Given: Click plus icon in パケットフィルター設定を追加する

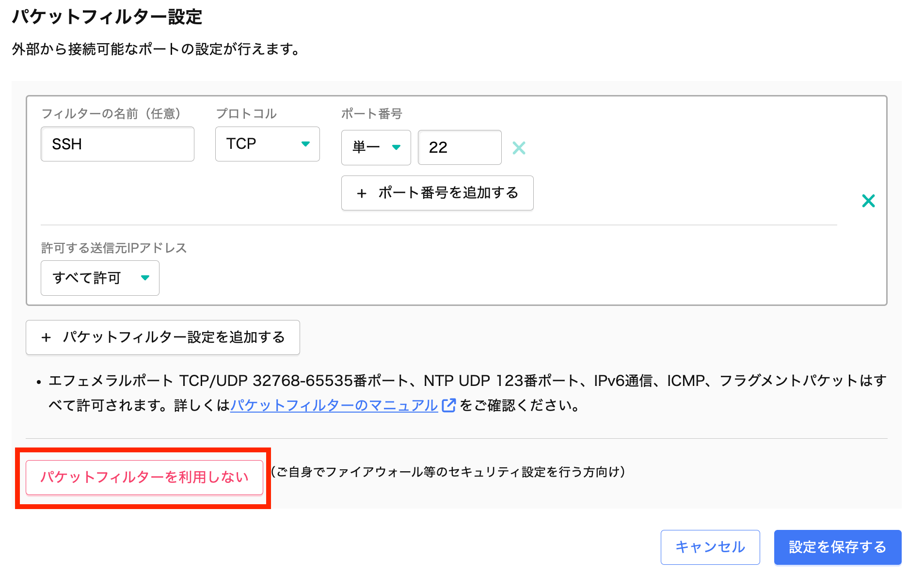Looking at the screenshot, I should (x=46, y=337).
